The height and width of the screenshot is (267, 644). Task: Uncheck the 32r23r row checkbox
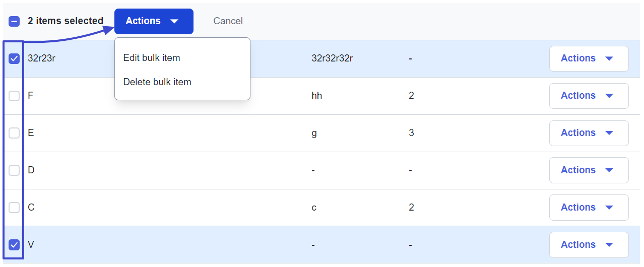click(x=14, y=58)
